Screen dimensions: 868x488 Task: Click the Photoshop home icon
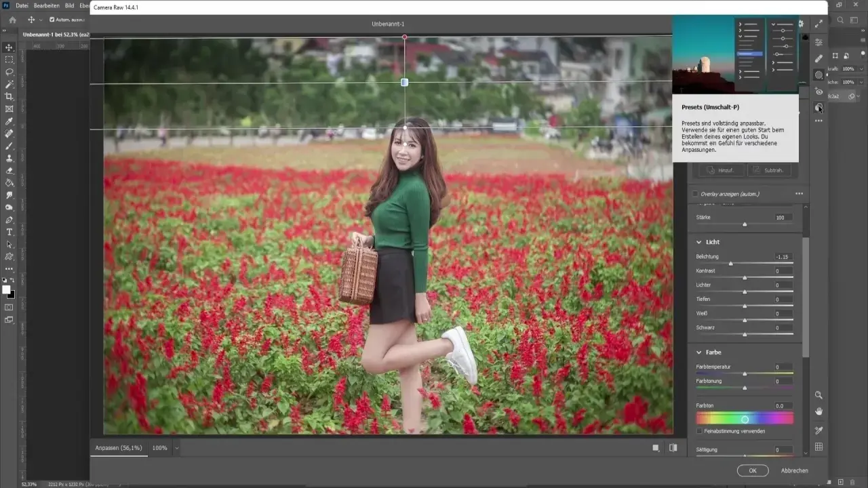click(x=12, y=20)
